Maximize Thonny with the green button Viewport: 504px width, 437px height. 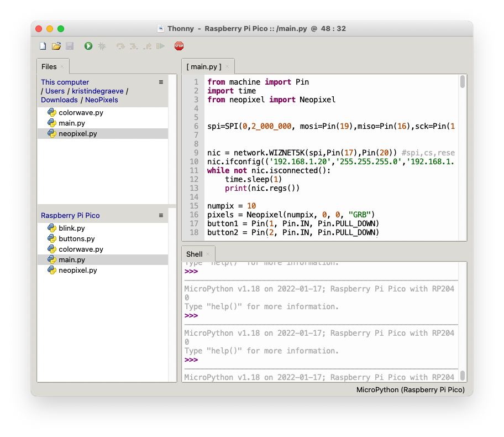61,29
